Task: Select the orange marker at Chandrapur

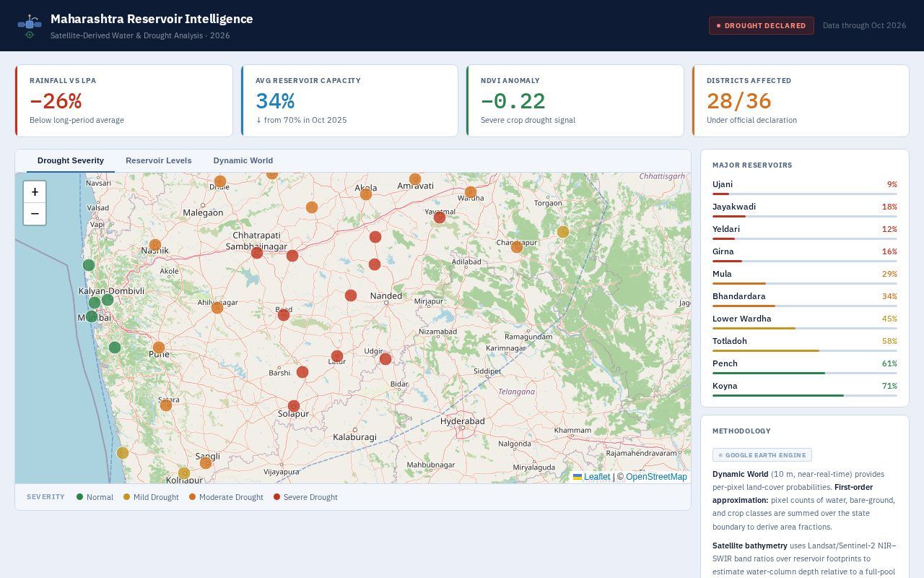Action: click(517, 247)
